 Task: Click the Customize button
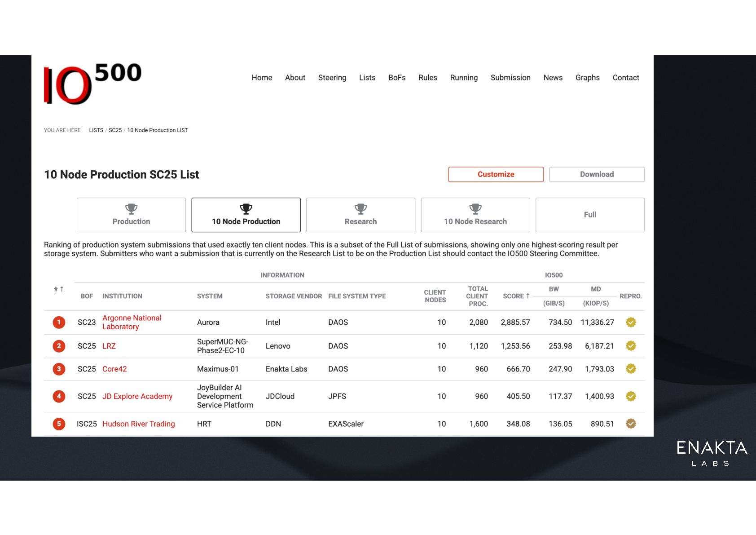tap(496, 174)
